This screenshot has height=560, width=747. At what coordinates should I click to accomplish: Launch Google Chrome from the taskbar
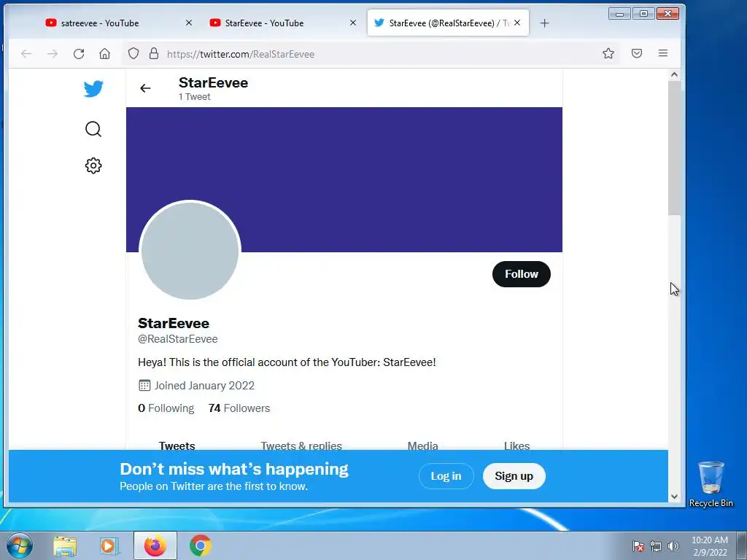200,545
